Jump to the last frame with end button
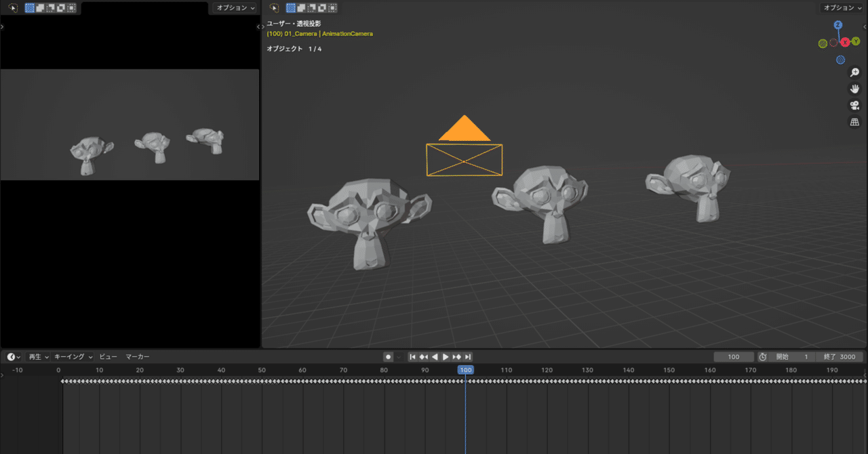868x454 pixels. [469, 356]
